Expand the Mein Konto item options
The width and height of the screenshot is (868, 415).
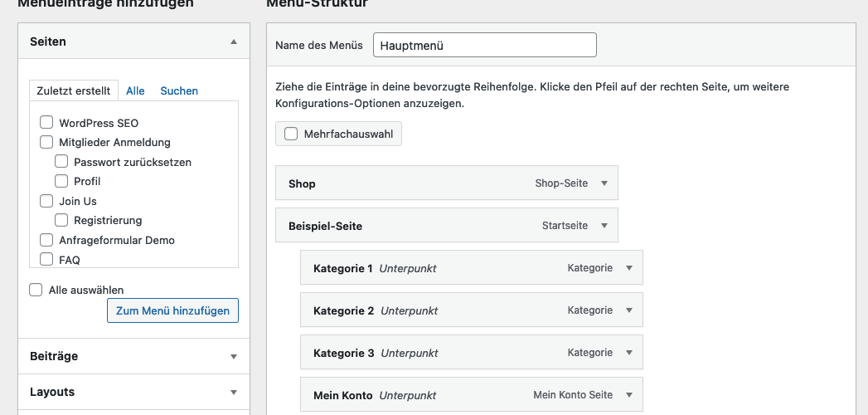tap(629, 395)
